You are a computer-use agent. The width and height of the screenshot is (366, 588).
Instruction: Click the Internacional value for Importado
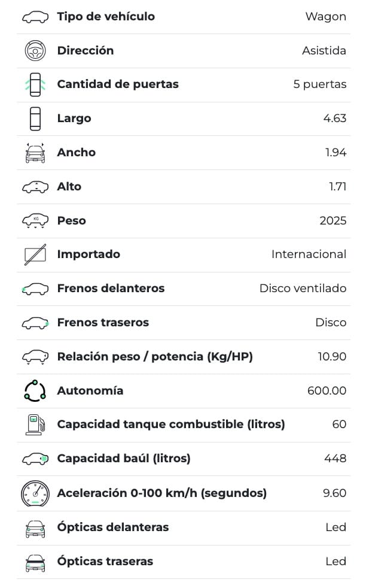coord(309,254)
